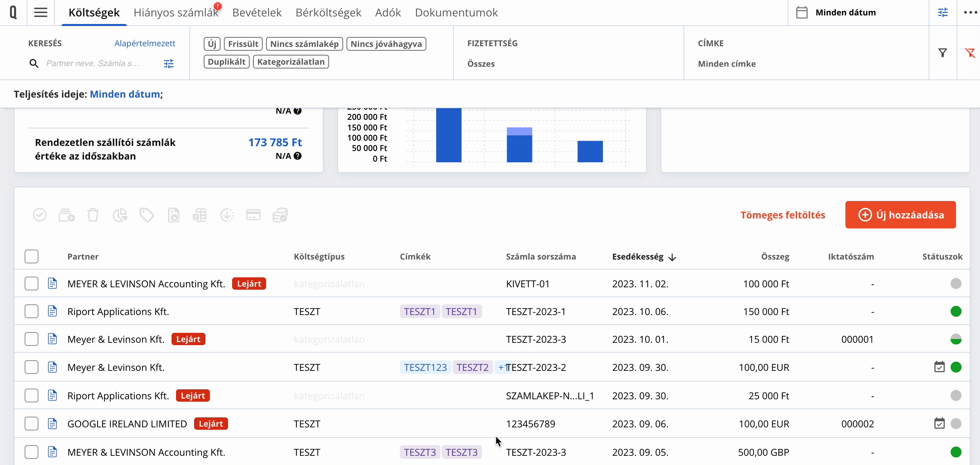Screen dimensions: 980x465
Task: Check the GOOGLE IRELAND LIMITED row checkbox
Action: [x=32, y=424]
